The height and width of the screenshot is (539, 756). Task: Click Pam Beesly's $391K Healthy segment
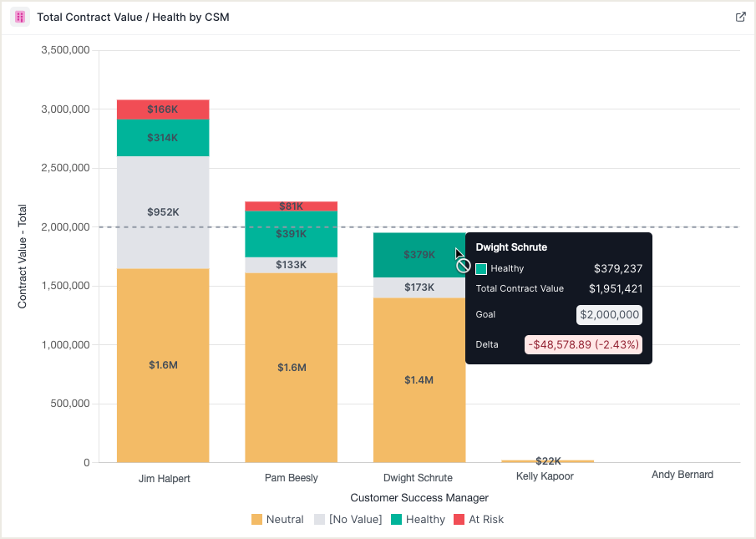291,234
